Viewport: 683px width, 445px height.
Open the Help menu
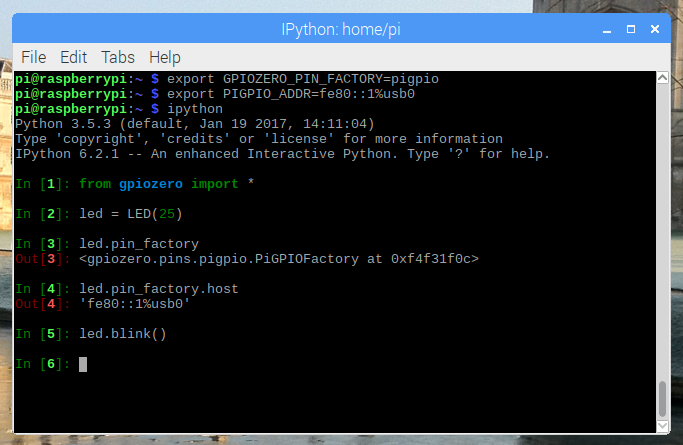[165, 57]
